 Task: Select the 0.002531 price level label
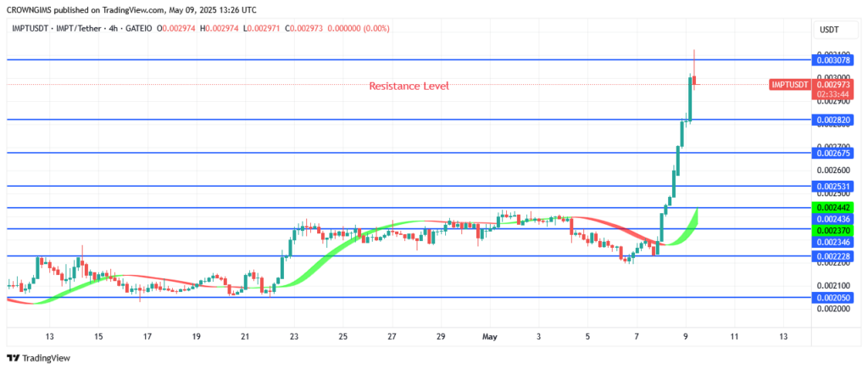pos(832,186)
